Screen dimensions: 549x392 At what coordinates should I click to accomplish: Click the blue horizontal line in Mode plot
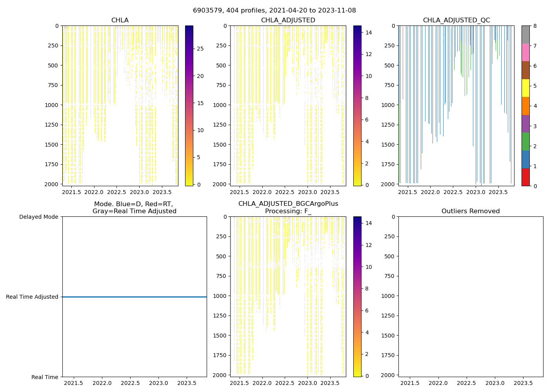point(134,297)
